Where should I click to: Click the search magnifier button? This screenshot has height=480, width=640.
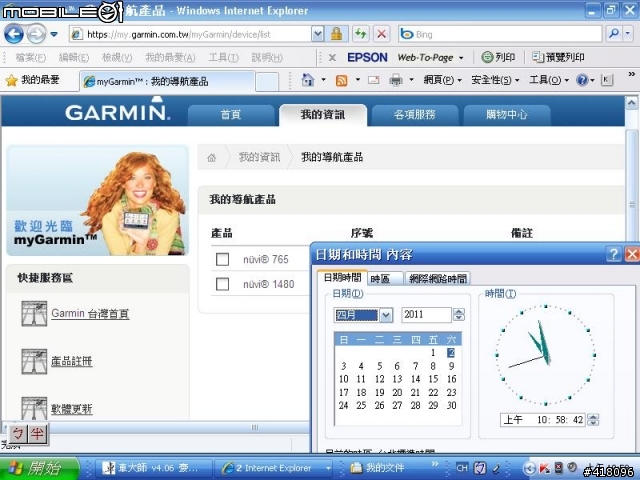[613, 34]
